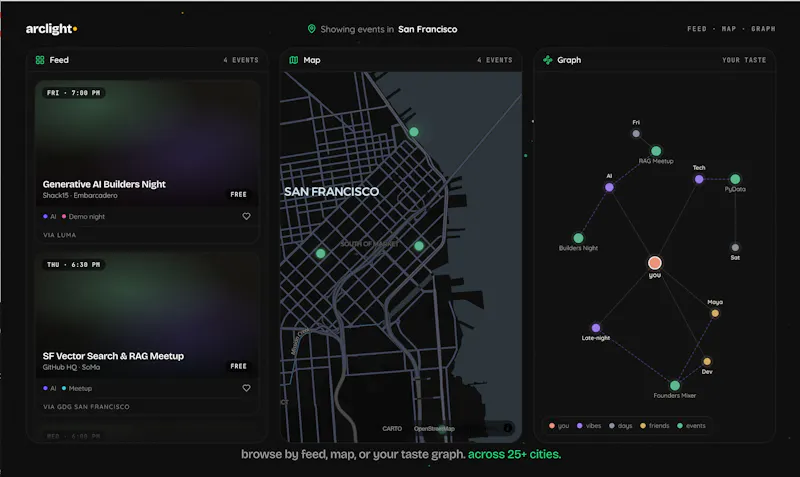
Task: Click VIA LUMA source text
Action: coord(60,235)
